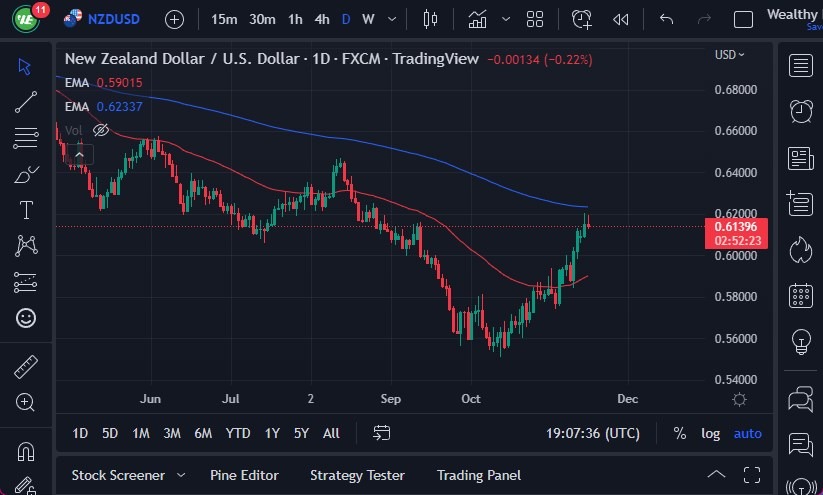Image resolution: width=823 pixels, height=495 pixels.
Task: Toggle the log scale option
Action: pos(710,433)
